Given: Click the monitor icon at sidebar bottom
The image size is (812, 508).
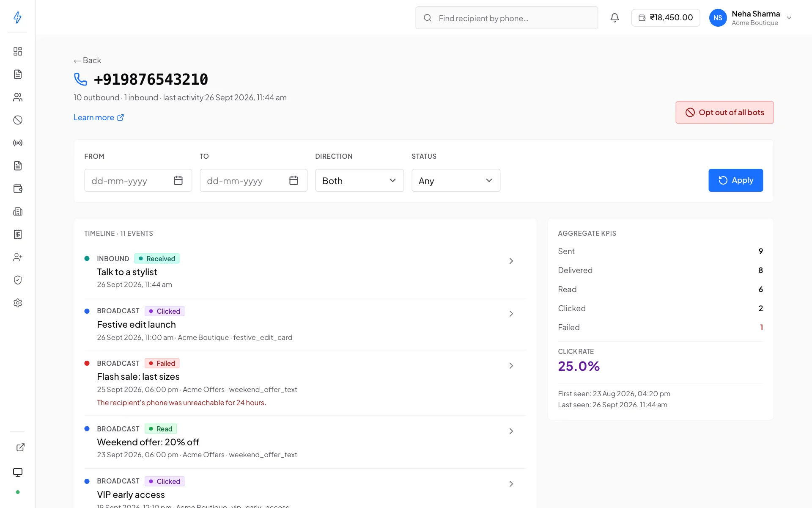Looking at the screenshot, I should coord(18,472).
